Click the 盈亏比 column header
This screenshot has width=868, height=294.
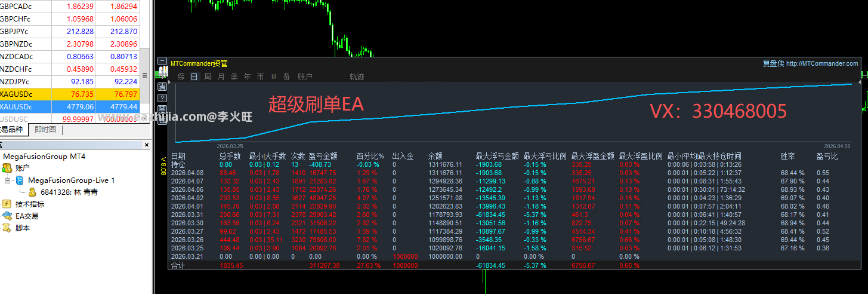coord(827,156)
